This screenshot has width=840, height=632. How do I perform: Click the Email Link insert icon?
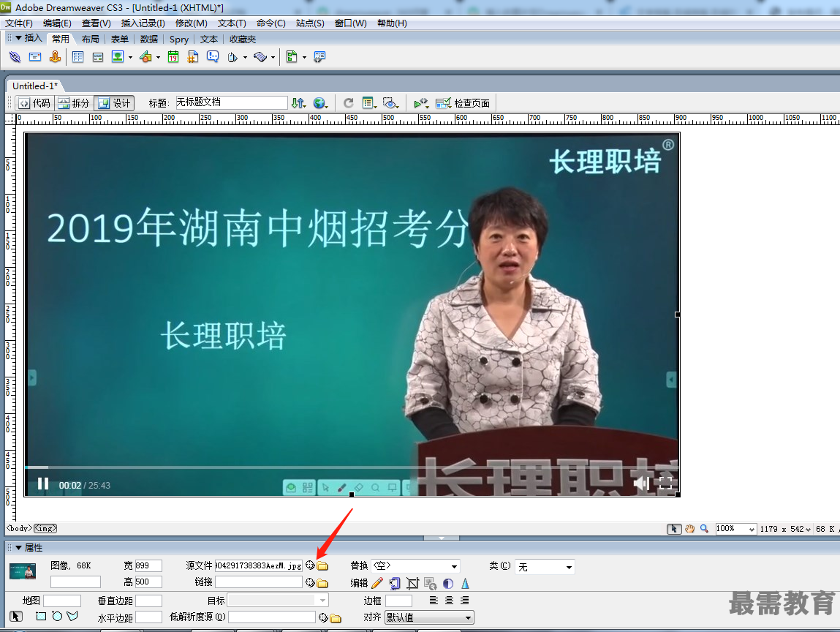click(x=35, y=57)
